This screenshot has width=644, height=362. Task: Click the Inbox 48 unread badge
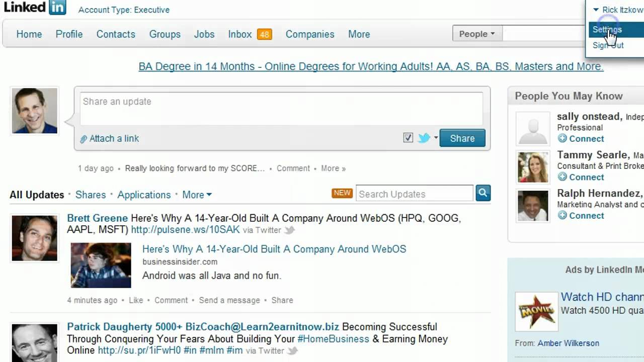pyautogui.click(x=264, y=34)
